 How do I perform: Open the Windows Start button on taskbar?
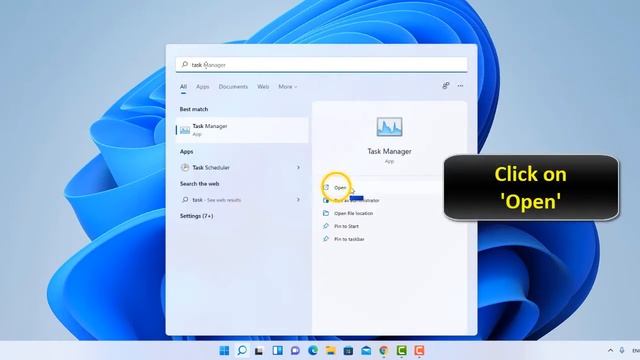[x=224, y=350]
